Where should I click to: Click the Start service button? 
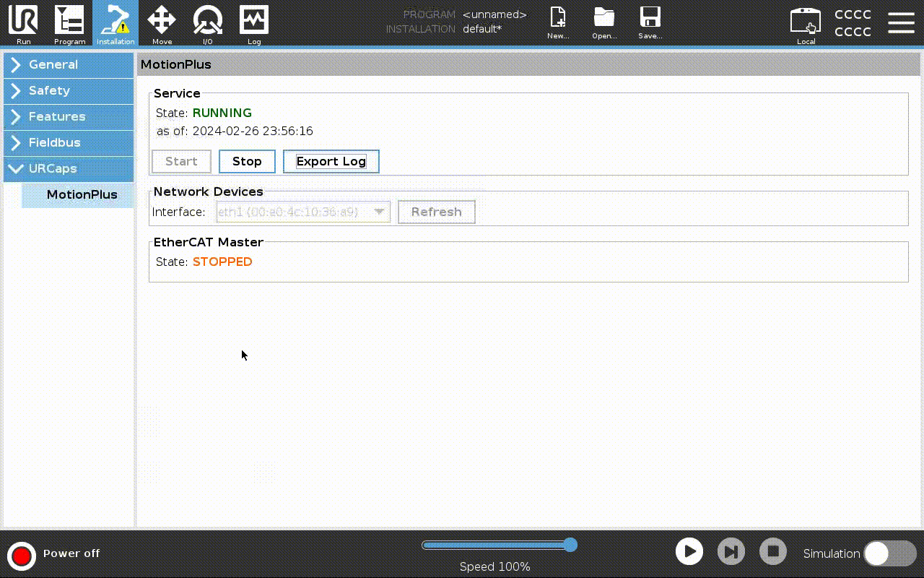181,161
